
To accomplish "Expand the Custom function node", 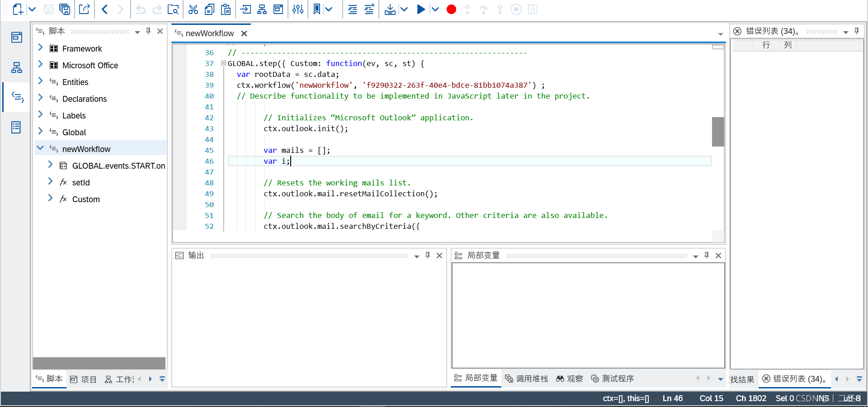I will (x=50, y=198).
